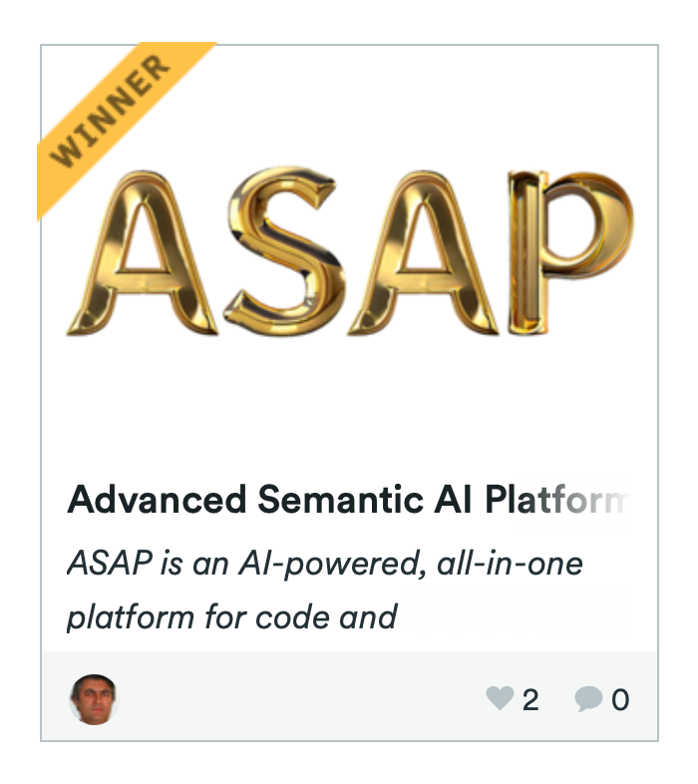The width and height of the screenshot is (698, 784).
Task: Click the heart like icon
Action: [x=499, y=699]
